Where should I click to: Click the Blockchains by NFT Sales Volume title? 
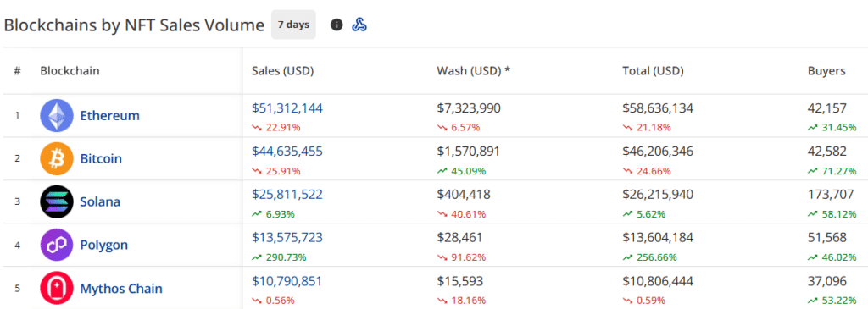[x=134, y=25]
